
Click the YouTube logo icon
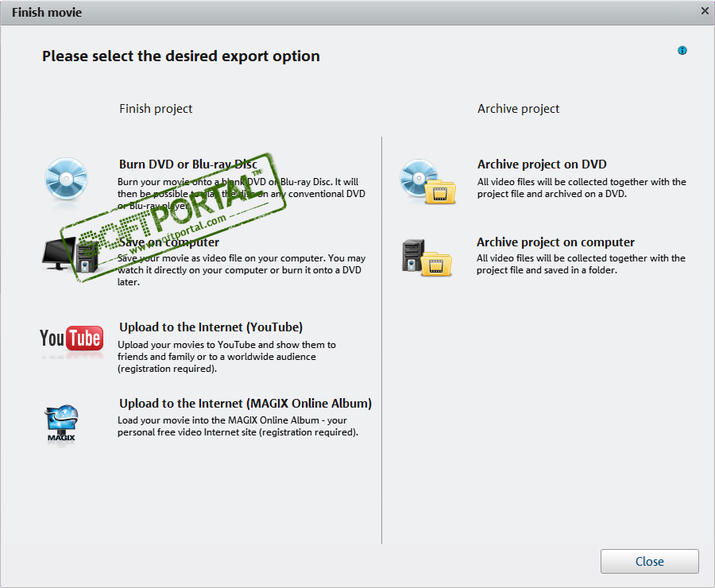tap(71, 338)
